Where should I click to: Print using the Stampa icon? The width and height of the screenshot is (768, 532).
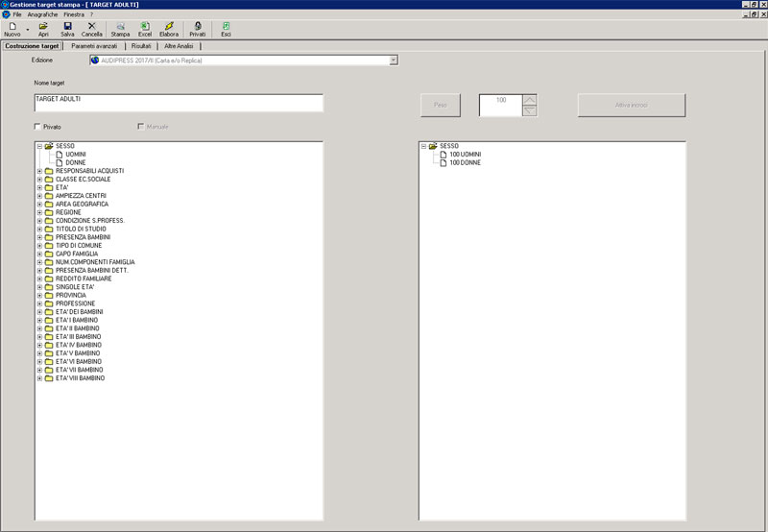120,27
